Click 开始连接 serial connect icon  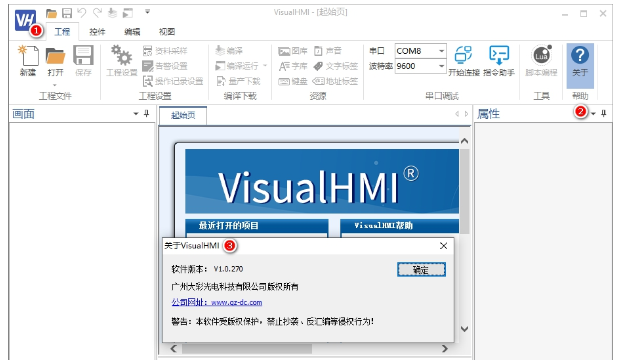464,54
